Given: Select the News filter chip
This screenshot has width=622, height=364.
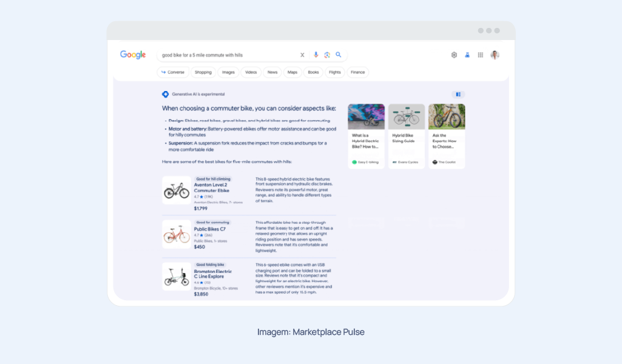Looking at the screenshot, I should point(272,72).
